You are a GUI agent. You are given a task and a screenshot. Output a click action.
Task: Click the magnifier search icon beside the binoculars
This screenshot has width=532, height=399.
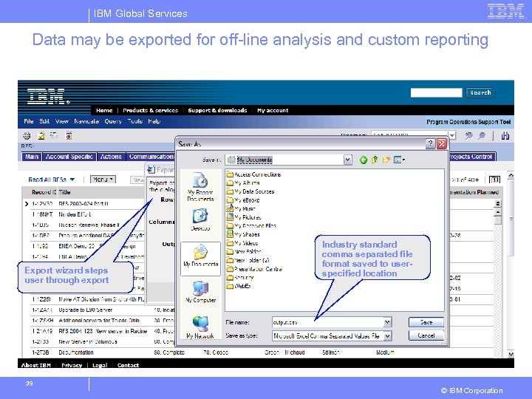click(x=482, y=136)
